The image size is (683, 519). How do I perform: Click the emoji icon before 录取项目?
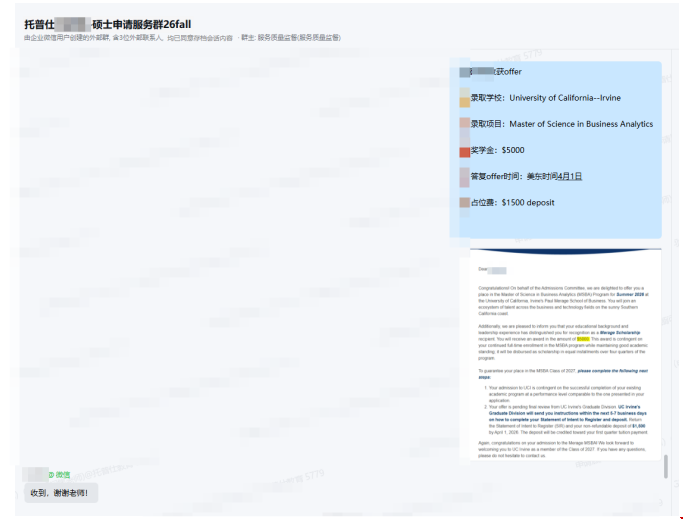(464, 125)
